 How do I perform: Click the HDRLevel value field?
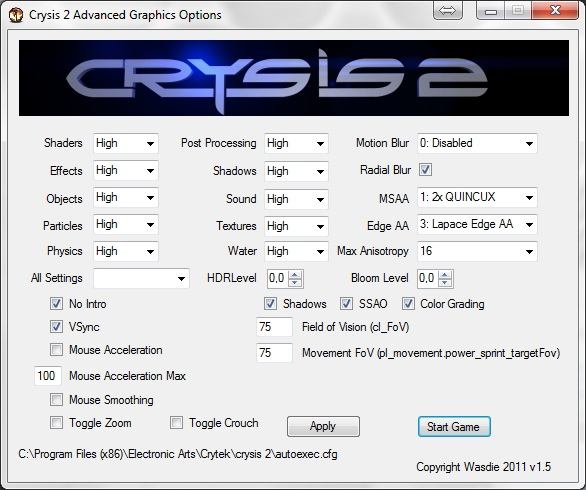click(278, 278)
